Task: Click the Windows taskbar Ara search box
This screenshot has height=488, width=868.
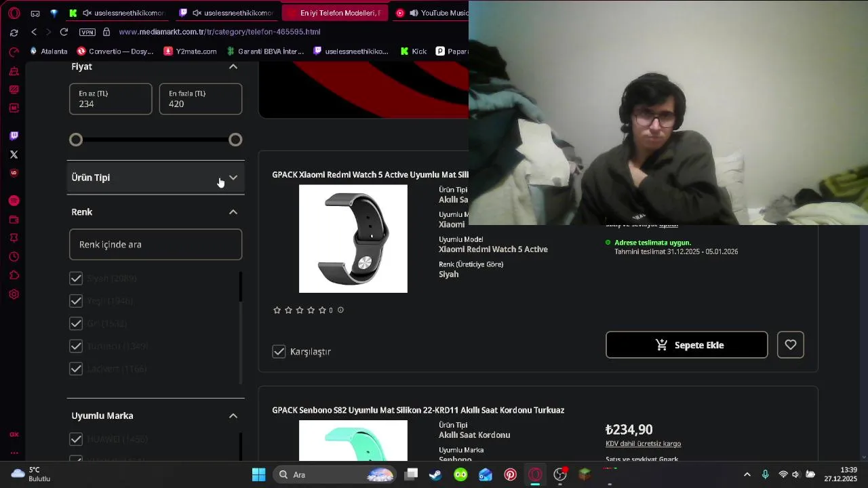Action: coord(335,474)
